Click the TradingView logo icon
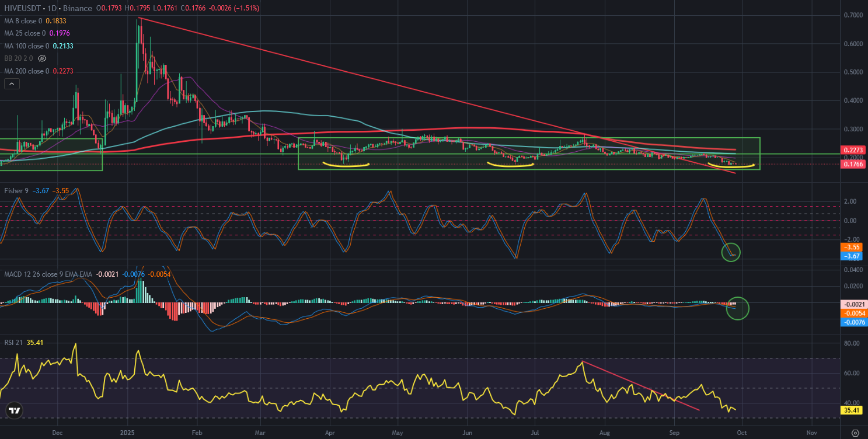This screenshot has height=439, width=868. pyautogui.click(x=15, y=410)
